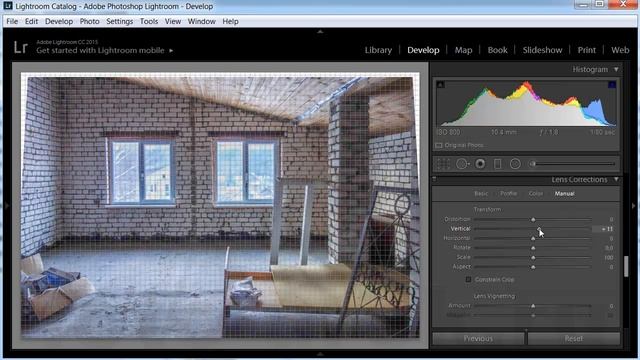This screenshot has width=640, height=360.
Task: Open the File menu
Action: (12, 21)
